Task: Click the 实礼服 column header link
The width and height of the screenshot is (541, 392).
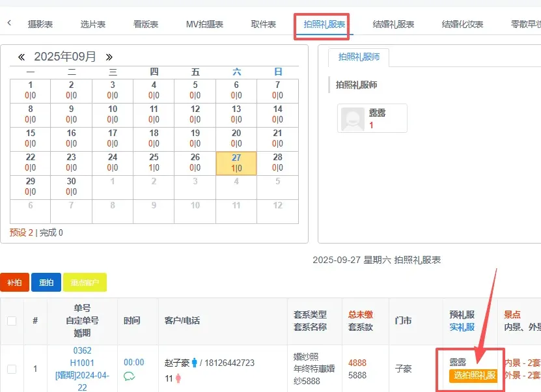Action: pos(462,327)
